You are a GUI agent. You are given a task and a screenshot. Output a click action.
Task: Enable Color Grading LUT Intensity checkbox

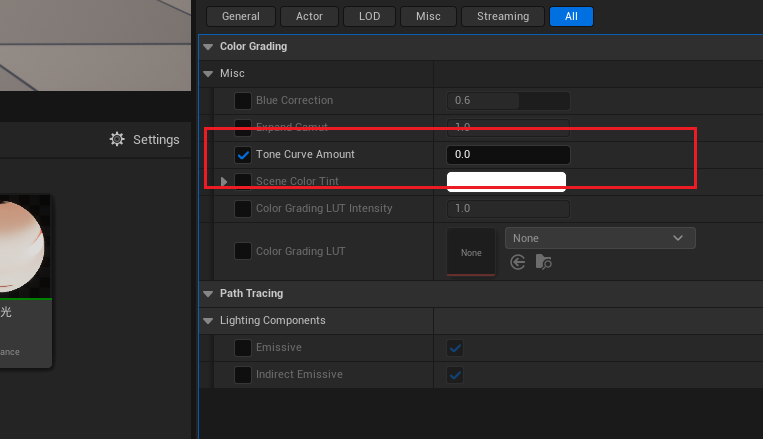(x=243, y=209)
